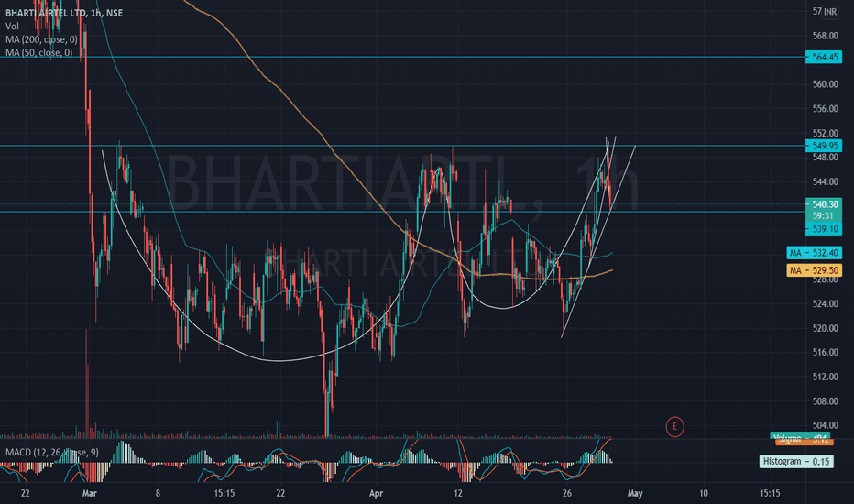
Task: Click the Histogram 0.15 value tag
Action: click(x=796, y=462)
